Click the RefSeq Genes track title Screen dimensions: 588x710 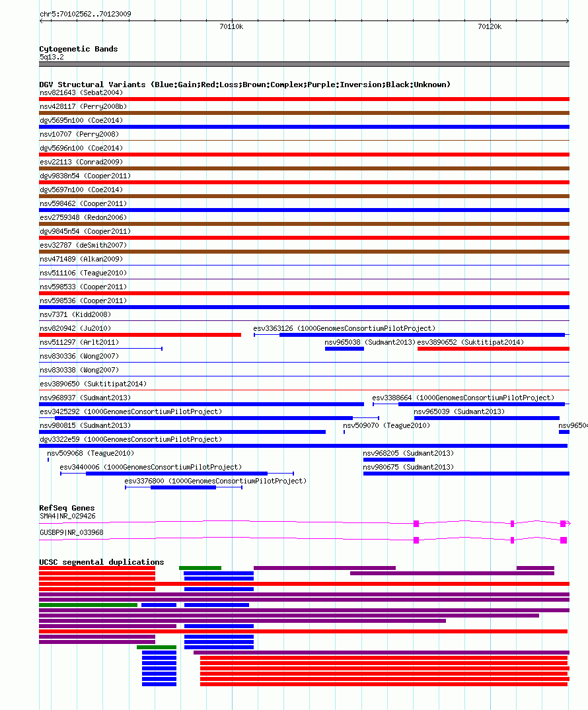click(67, 508)
